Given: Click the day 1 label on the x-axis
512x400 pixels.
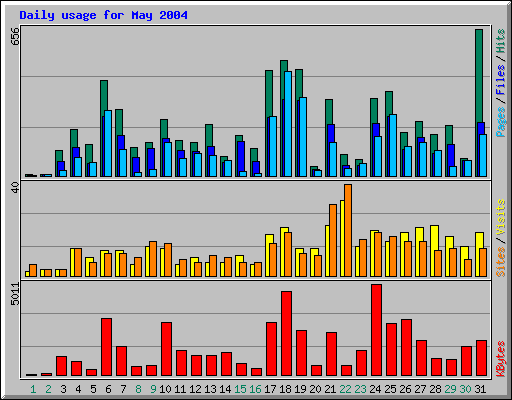Looking at the screenshot, I should tap(33, 389).
